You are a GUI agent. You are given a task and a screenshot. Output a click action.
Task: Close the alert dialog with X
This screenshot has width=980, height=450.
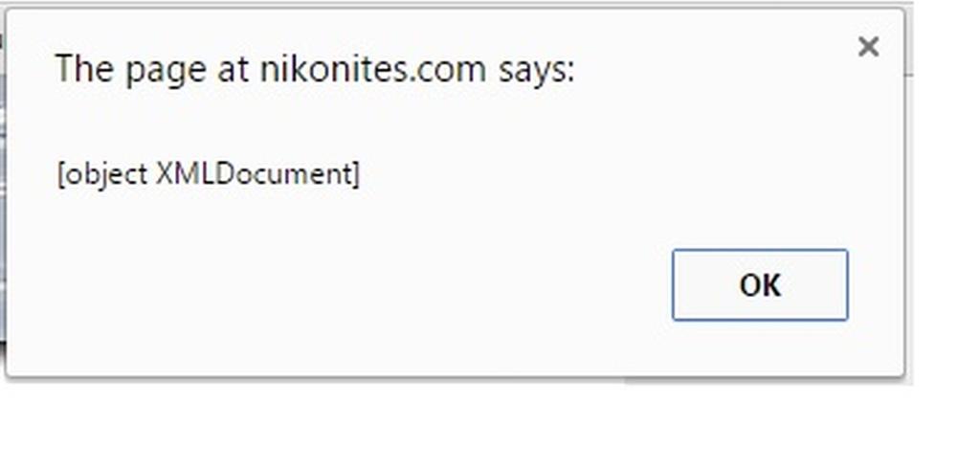pyautogui.click(x=868, y=46)
